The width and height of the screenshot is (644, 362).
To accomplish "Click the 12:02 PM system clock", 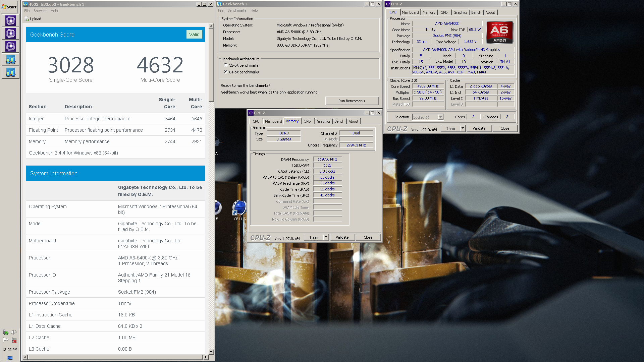I will 10,350.
